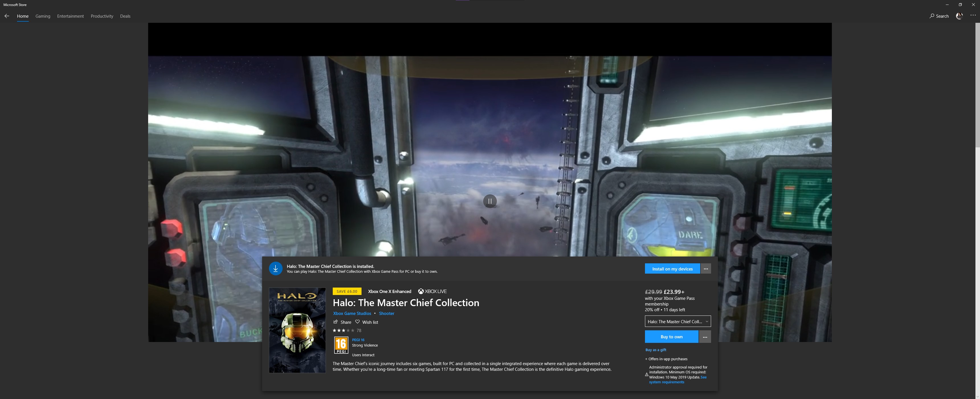This screenshot has width=980, height=399.
Task: Add game to Wish list
Action: click(367, 322)
